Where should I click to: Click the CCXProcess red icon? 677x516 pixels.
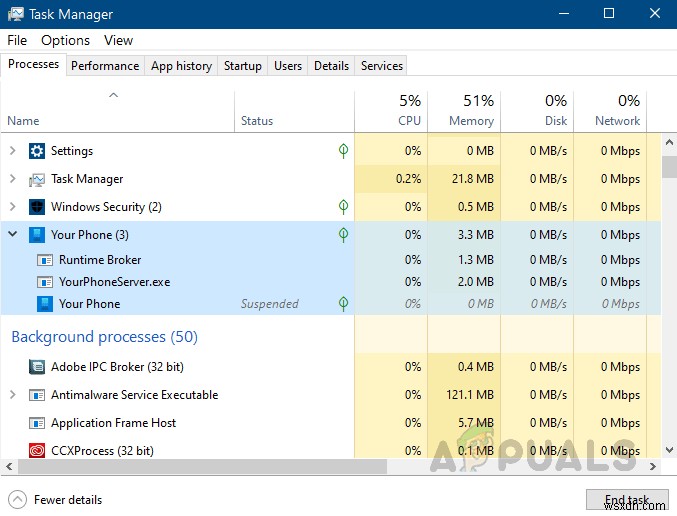37,451
